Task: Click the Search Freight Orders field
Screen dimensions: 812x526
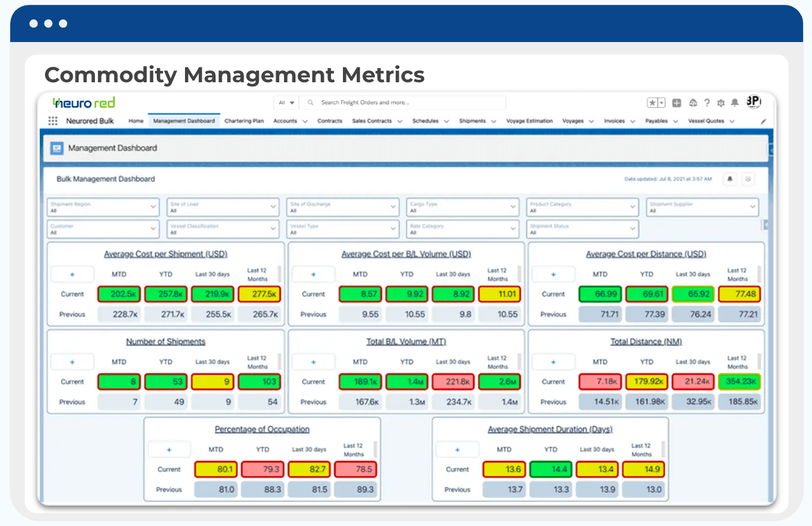Action: point(402,103)
